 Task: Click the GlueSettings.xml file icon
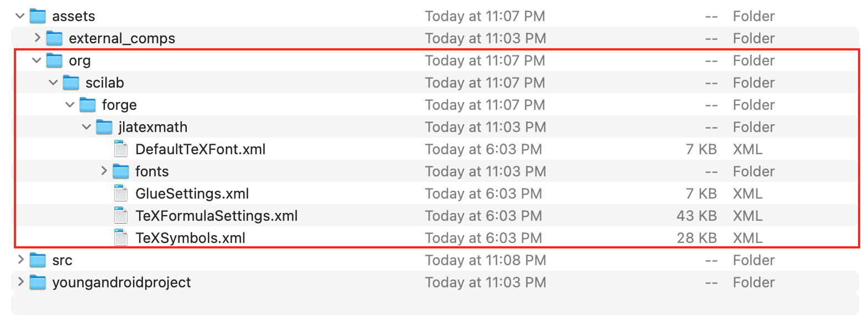click(121, 194)
